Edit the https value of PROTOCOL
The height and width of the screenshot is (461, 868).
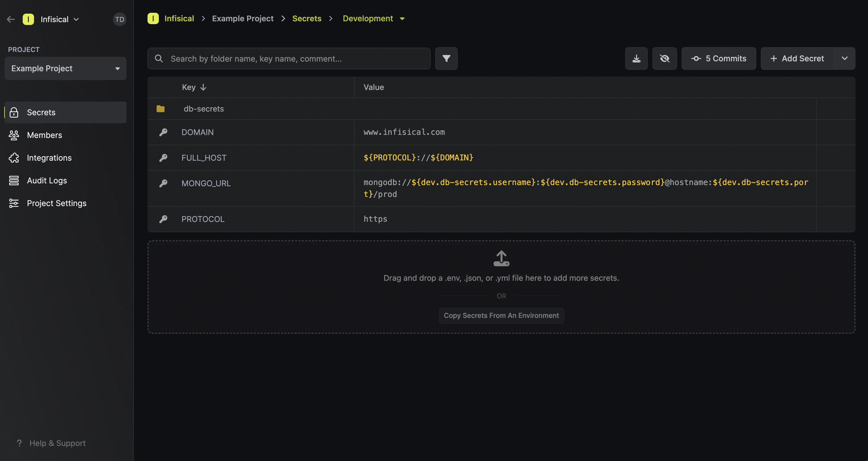pyautogui.click(x=375, y=219)
